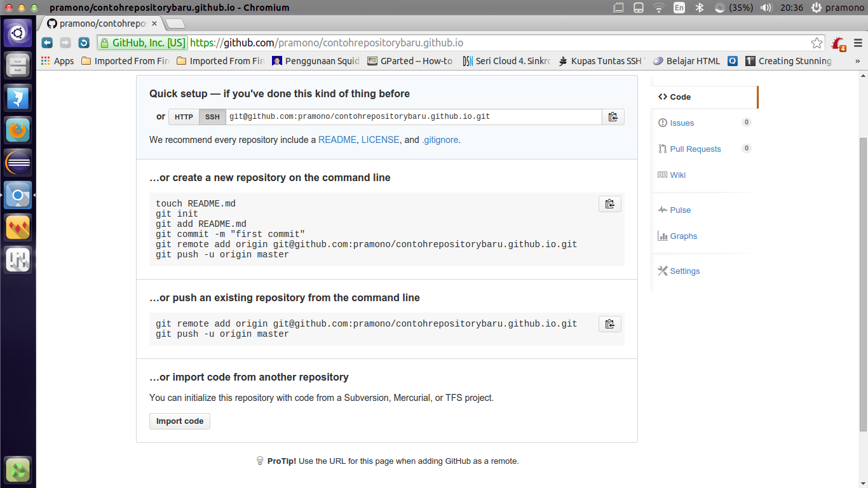Screen dimensions: 868x488
Task: Copy the SSH clone URL to clipboard
Action: click(613, 117)
